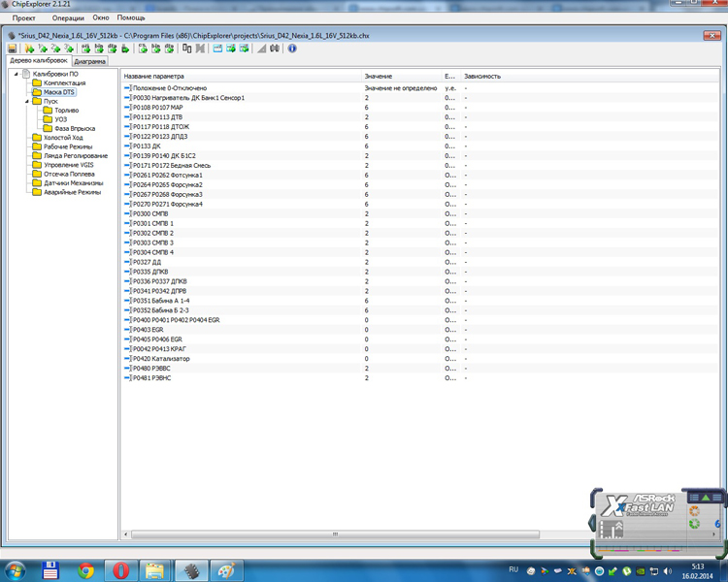Click the Opera browser taskbar icon
This screenshot has height=582, width=728.
(x=121, y=570)
